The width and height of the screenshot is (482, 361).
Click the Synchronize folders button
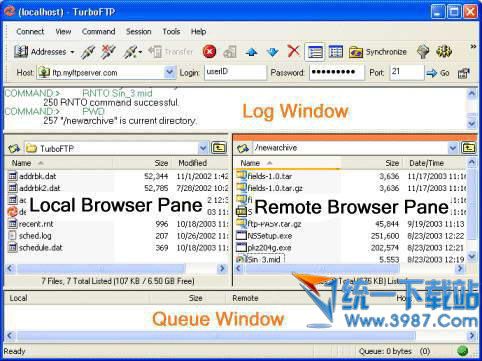tap(378, 52)
